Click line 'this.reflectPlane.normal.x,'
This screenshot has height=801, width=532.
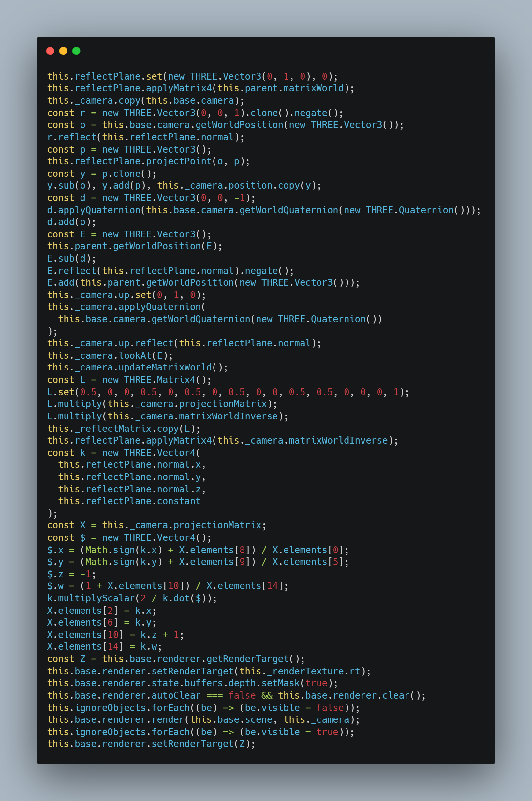pos(132,465)
